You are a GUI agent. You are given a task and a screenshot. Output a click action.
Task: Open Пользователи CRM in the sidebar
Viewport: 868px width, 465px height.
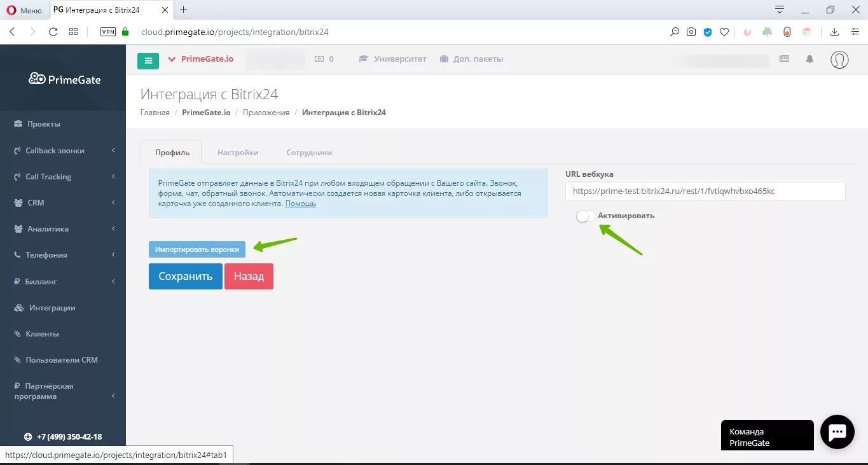[63, 360]
